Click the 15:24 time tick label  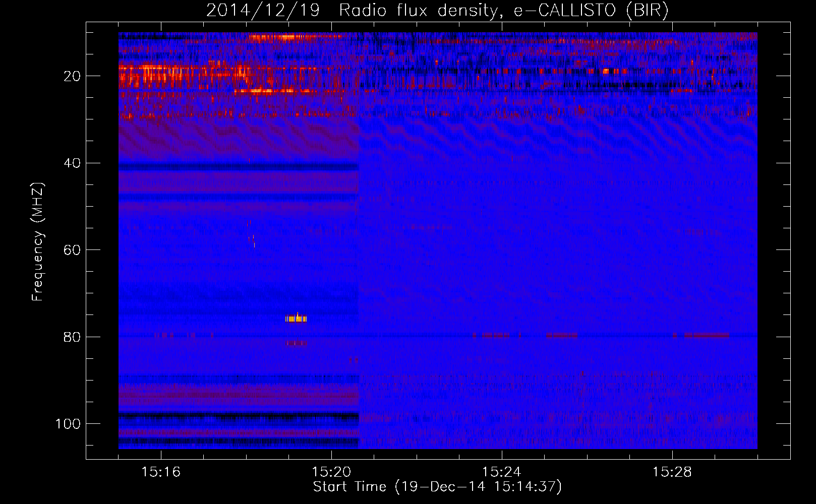click(x=502, y=472)
